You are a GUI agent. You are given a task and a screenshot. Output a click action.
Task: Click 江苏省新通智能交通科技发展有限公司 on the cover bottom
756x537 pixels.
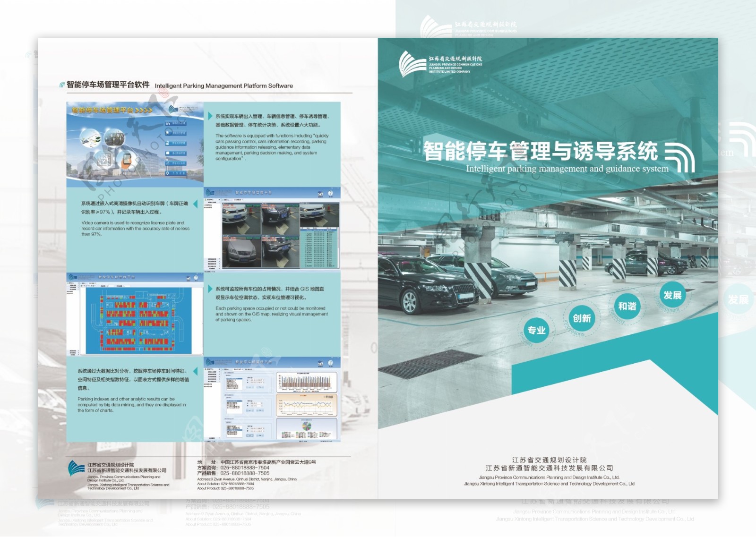click(549, 468)
